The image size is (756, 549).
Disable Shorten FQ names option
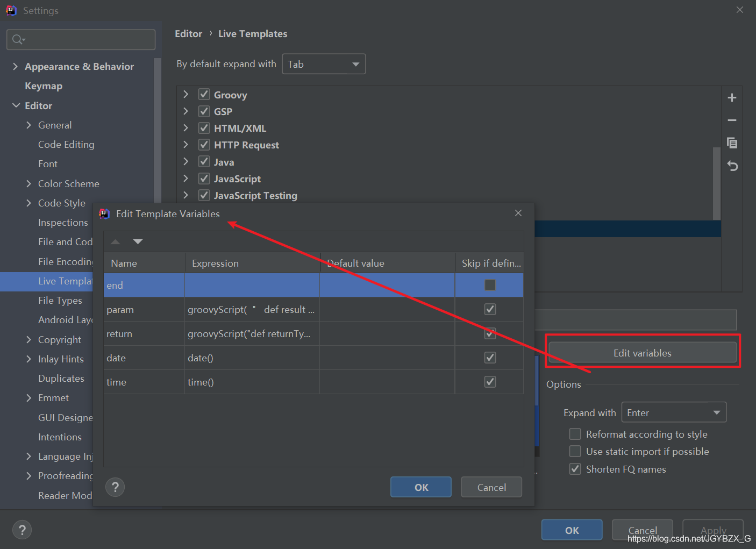coord(575,469)
